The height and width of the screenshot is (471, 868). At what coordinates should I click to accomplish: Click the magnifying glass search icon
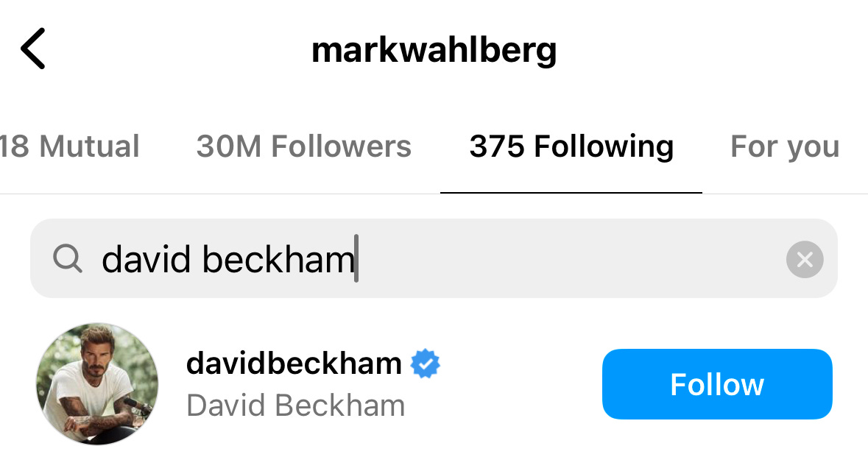point(68,258)
